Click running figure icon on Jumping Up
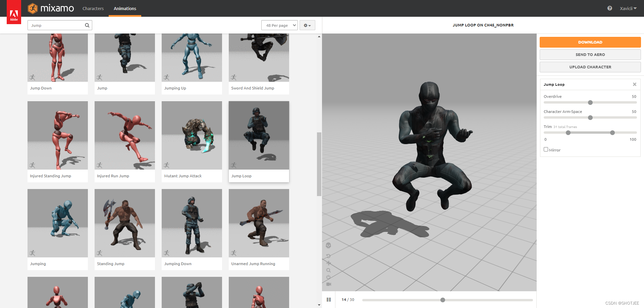 click(x=166, y=77)
